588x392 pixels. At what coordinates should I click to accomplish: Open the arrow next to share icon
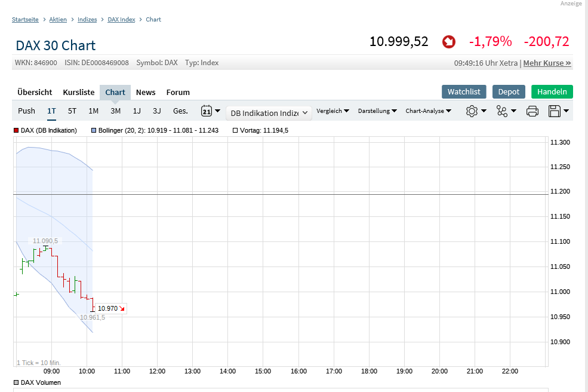pyautogui.click(x=514, y=111)
